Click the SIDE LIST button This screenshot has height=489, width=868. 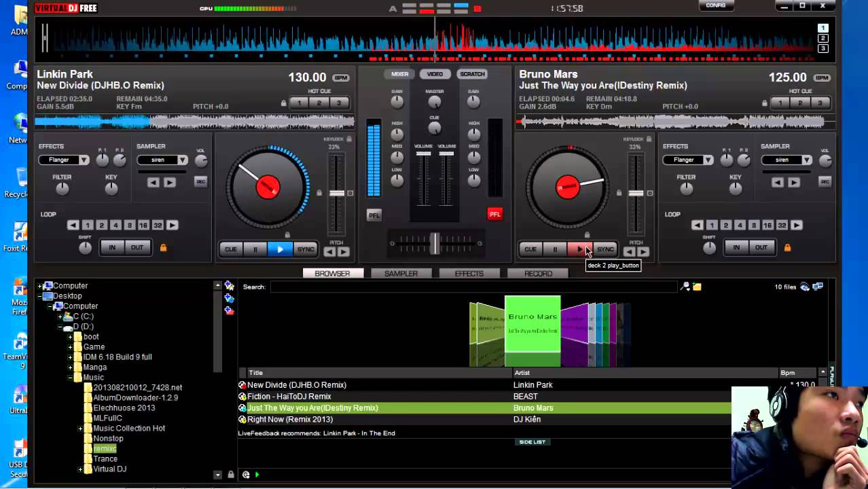tap(532, 442)
